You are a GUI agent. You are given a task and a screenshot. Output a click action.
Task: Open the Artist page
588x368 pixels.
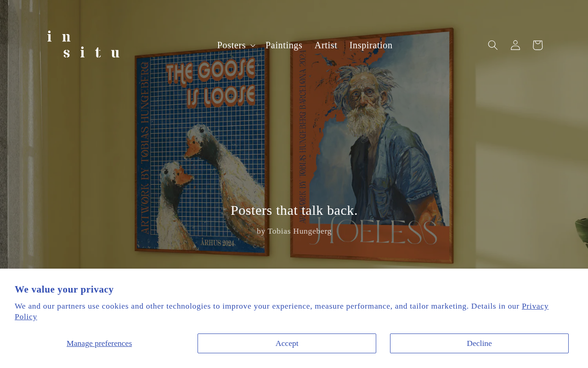coord(326,45)
